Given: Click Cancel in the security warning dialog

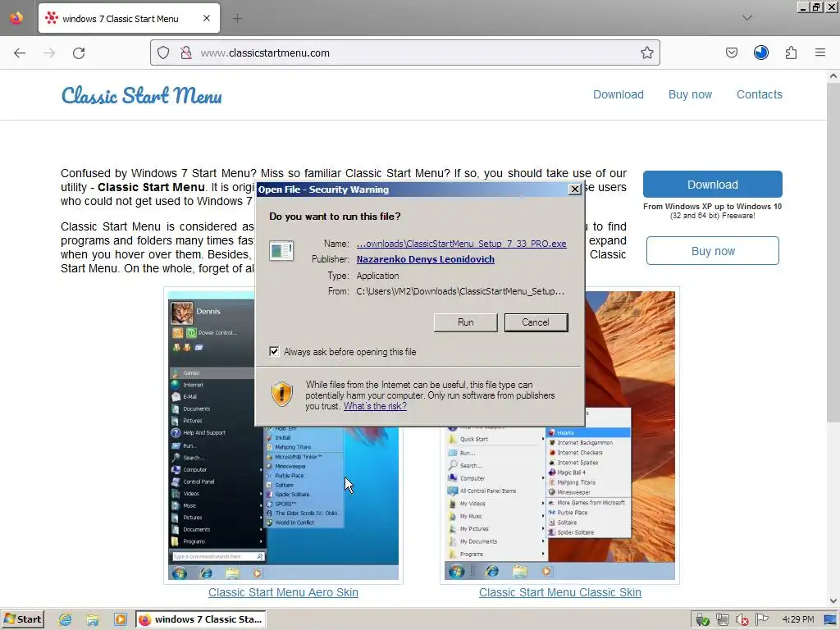Looking at the screenshot, I should pyautogui.click(x=536, y=322).
